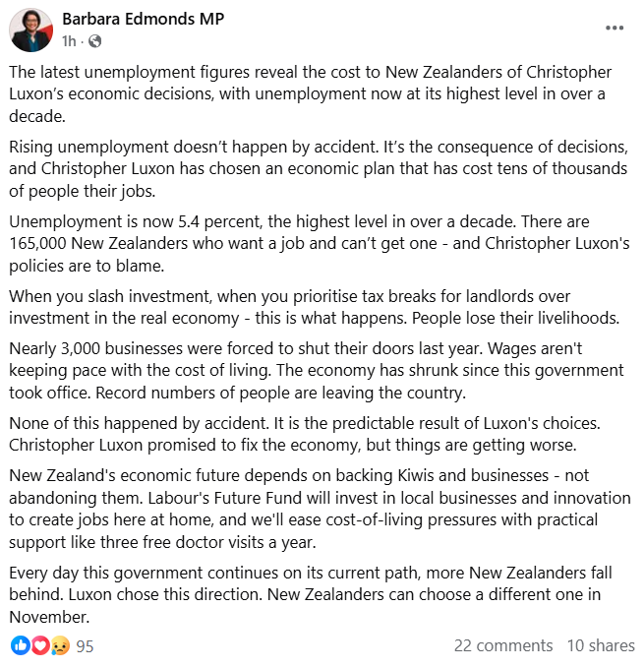Open Barbara Edmonds MP profile picture
Screen dimensions: 644x668
coord(31,30)
